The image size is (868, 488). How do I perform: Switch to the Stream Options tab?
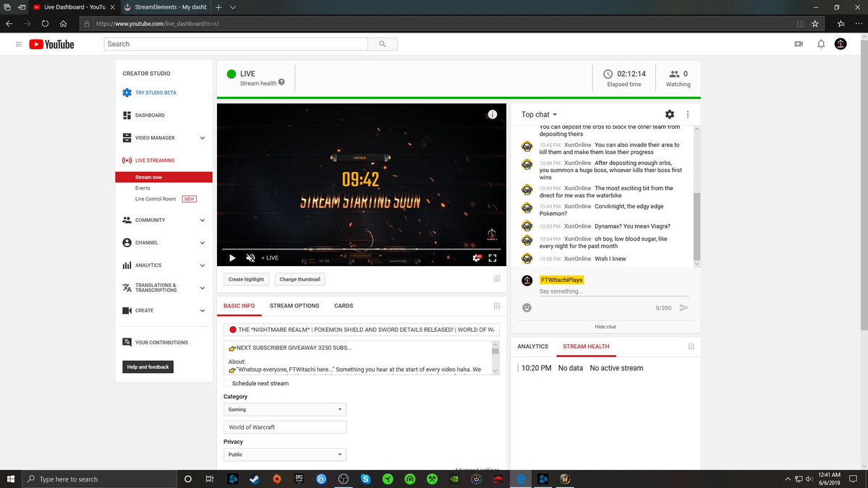pyautogui.click(x=294, y=306)
